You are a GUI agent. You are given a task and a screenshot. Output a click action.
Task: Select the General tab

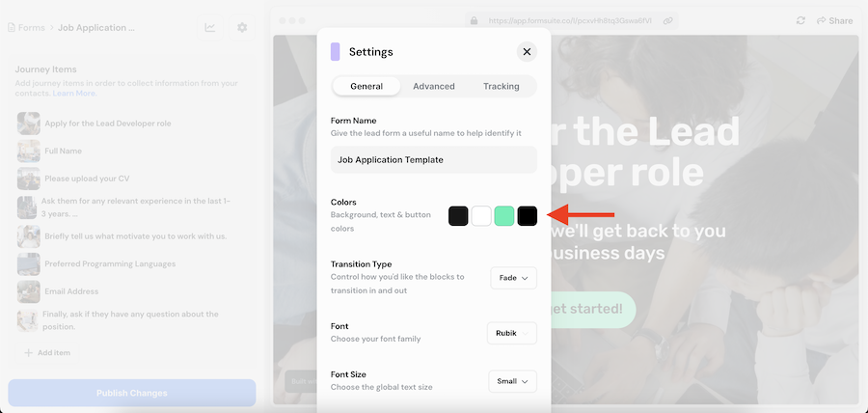(366, 86)
